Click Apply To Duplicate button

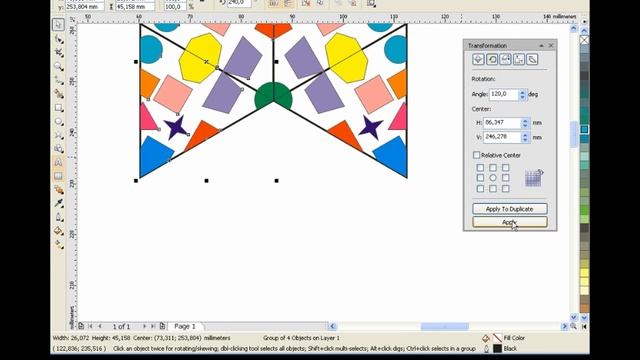[x=509, y=209]
